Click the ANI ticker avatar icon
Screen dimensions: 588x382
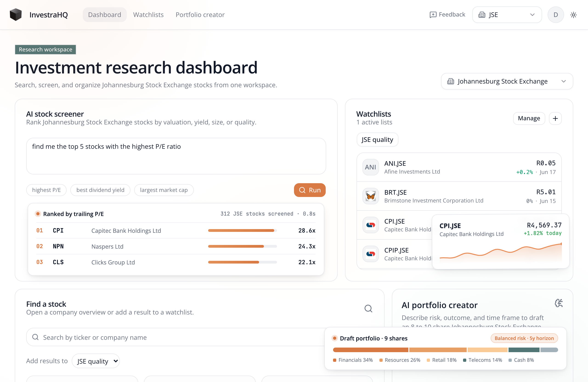pyautogui.click(x=370, y=167)
